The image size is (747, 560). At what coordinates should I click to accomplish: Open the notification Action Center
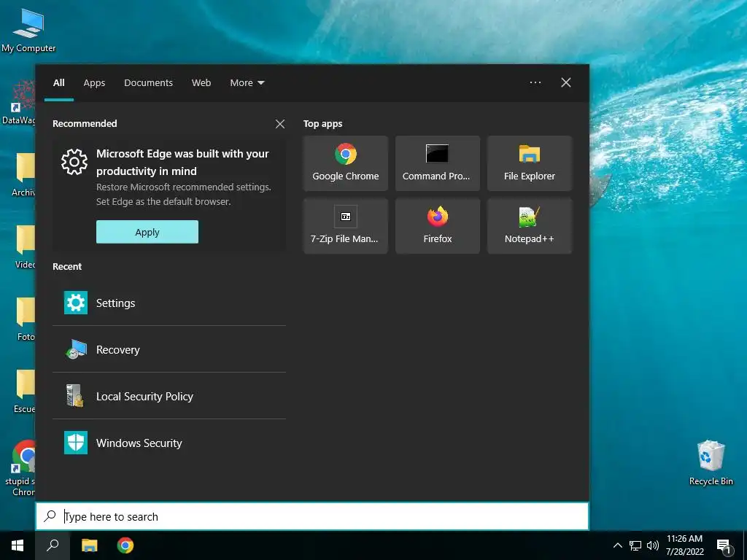(x=724, y=546)
